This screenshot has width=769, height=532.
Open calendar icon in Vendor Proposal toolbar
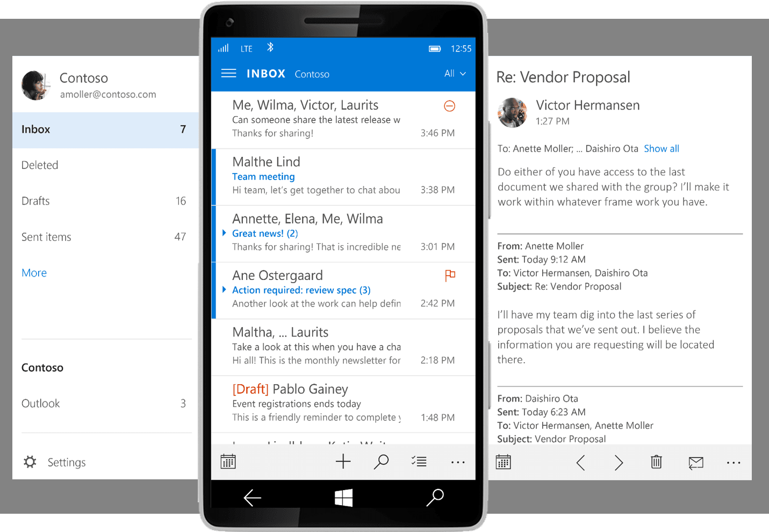pyautogui.click(x=504, y=462)
